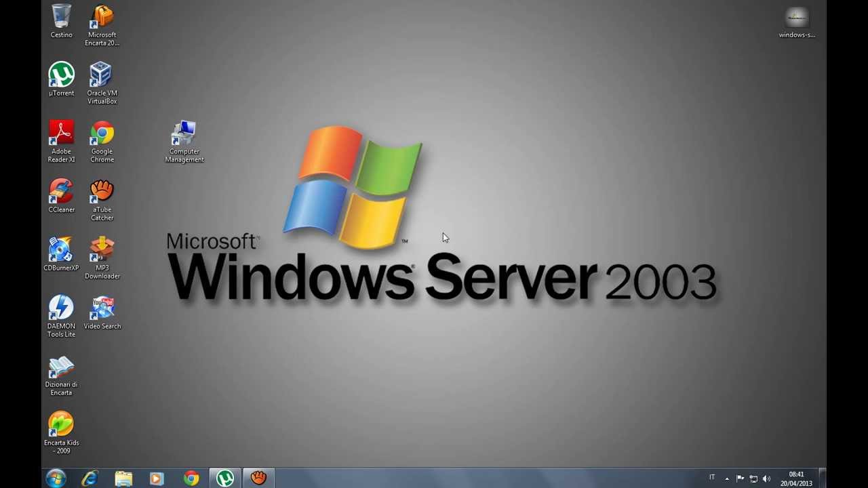Launch Internet Explorer from the taskbar
Viewport: 868px width, 488px height.
click(x=90, y=479)
